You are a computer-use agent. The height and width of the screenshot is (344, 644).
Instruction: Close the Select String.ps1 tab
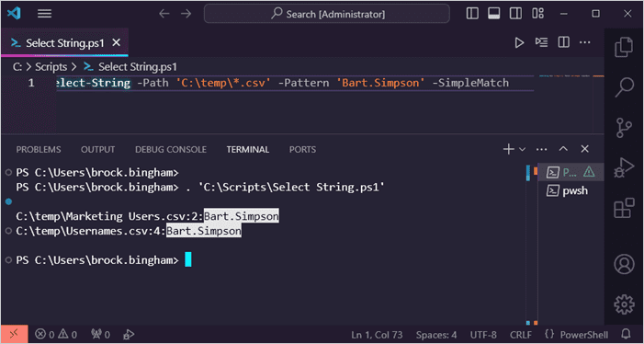coord(117,42)
